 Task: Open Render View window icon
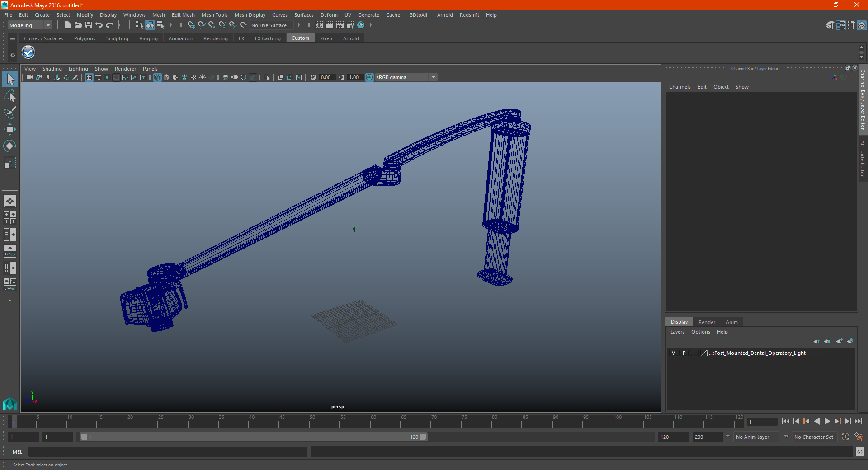319,25
